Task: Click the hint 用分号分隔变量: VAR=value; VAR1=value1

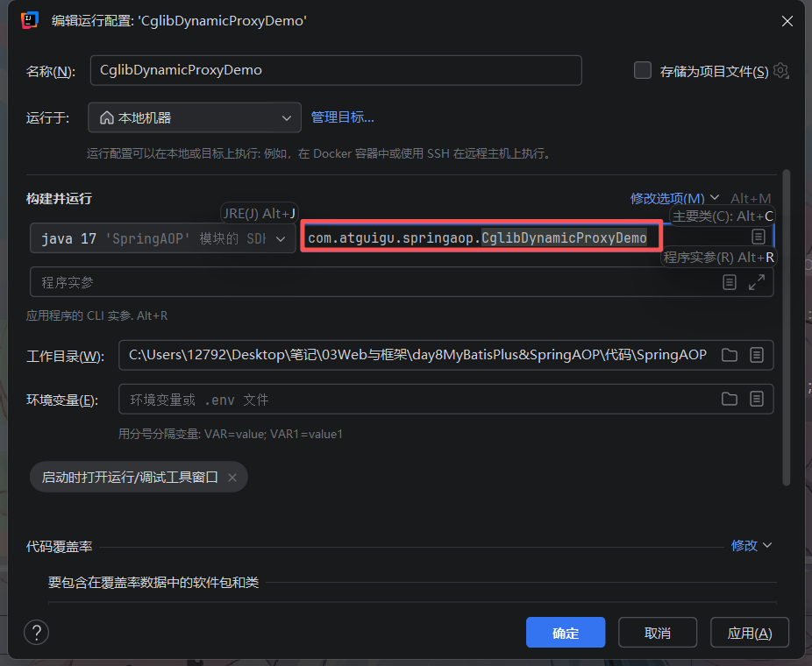Action: click(x=231, y=434)
